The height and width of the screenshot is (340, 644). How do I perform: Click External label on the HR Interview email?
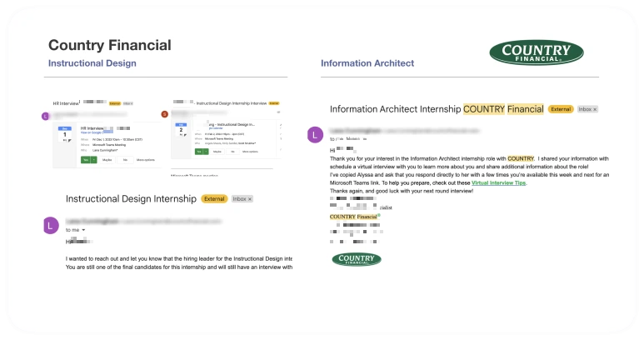point(115,103)
